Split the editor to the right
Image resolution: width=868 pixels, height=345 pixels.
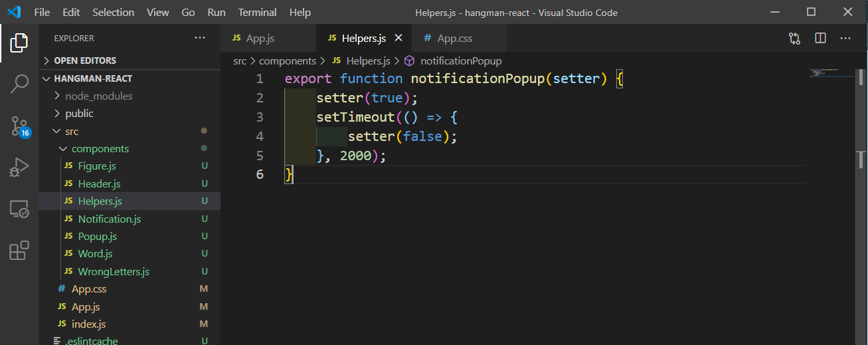tap(820, 38)
